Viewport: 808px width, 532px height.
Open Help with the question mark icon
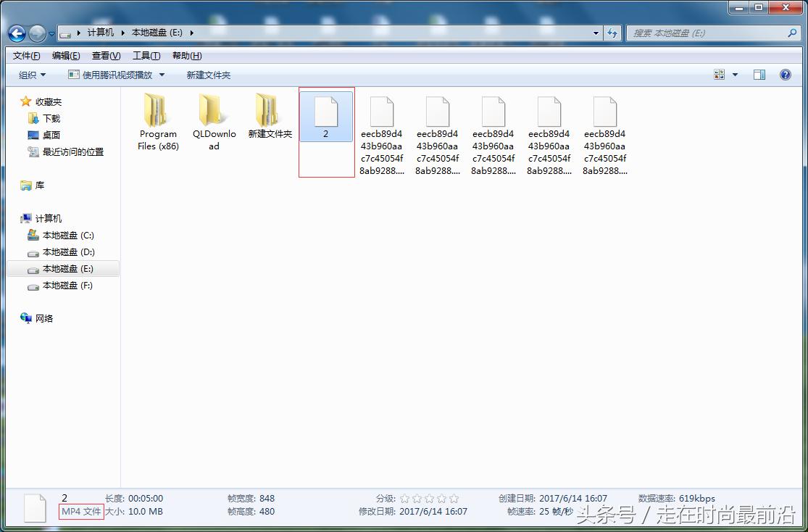point(786,75)
